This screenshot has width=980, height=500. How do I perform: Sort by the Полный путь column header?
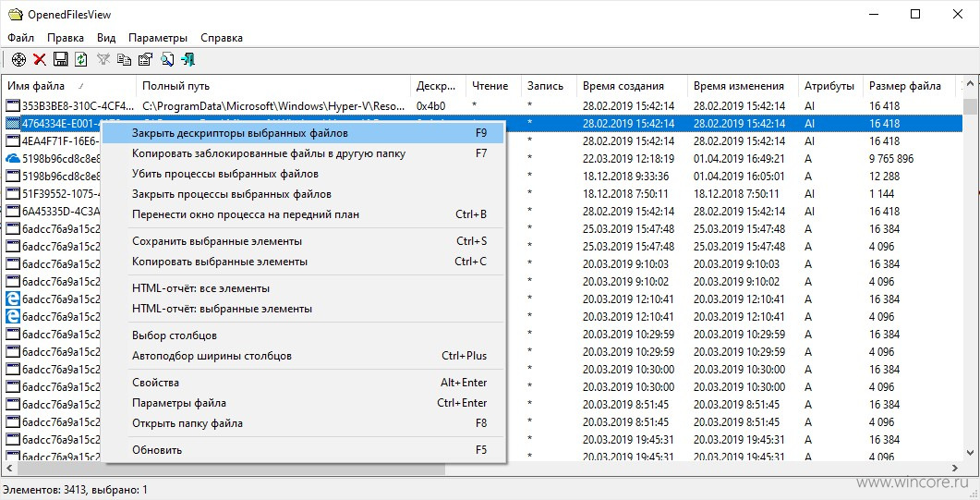pos(273,86)
